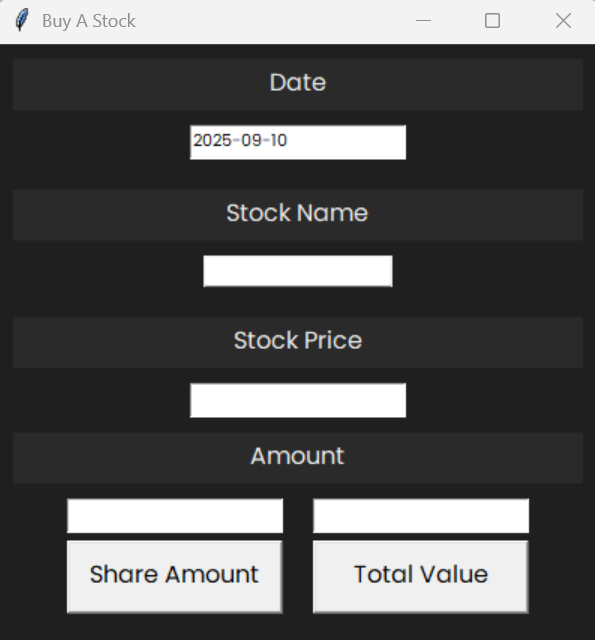Image resolution: width=595 pixels, height=640 pixels.
Task: Click the Total Value button
Action: [421, 576]
